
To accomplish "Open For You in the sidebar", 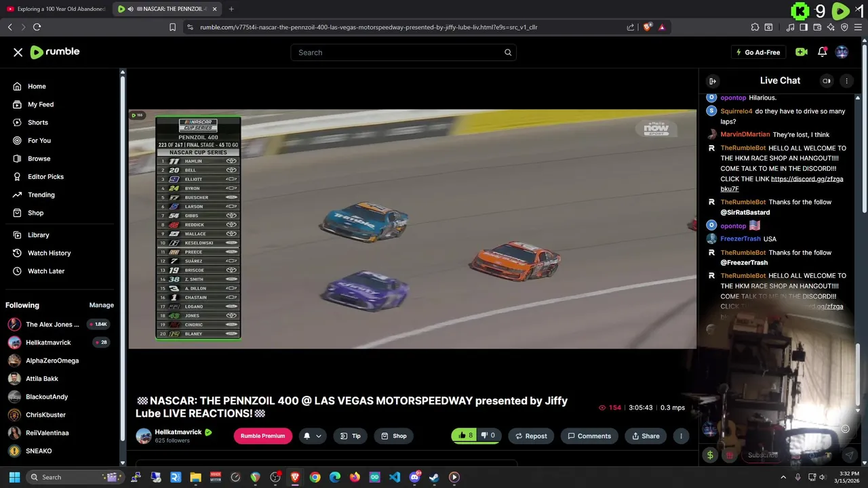I will click(39, 140).
